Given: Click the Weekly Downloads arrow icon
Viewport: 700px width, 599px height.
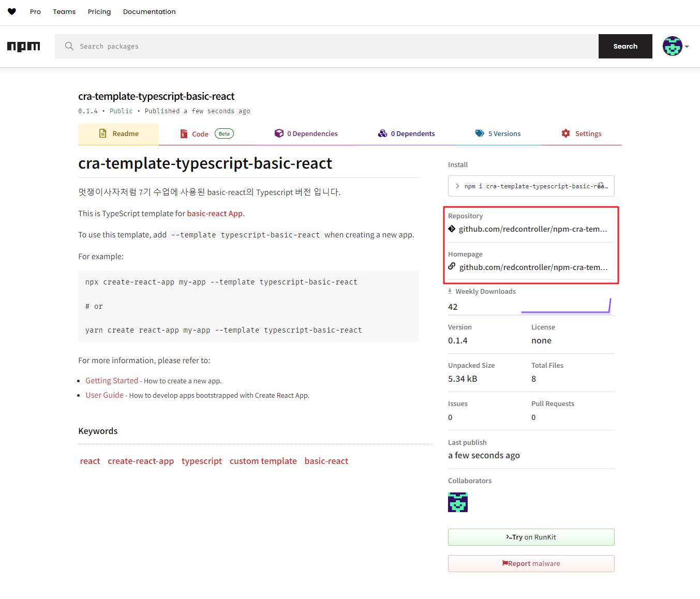Looking at the screenshot, I should 450,291.
